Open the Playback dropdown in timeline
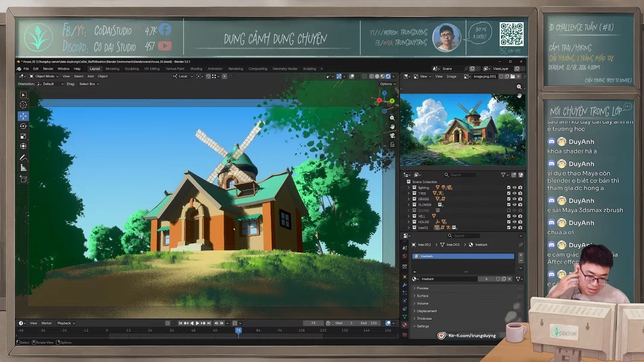The height and width of the screenshot is (362, 644). pyautogui.click(x=66, y=323)
